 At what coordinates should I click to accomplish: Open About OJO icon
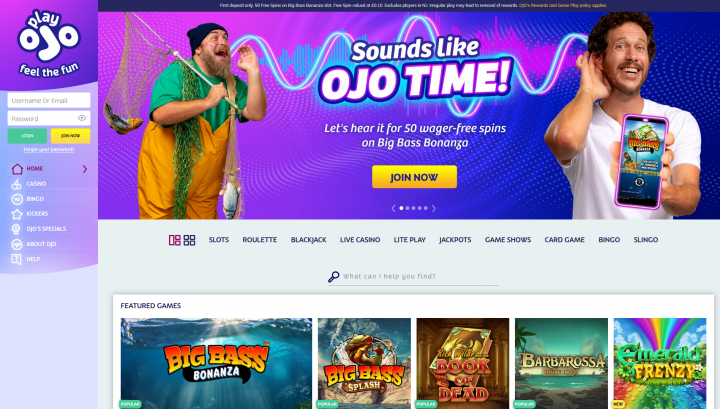pyautogui.click(x=17, y=244)
